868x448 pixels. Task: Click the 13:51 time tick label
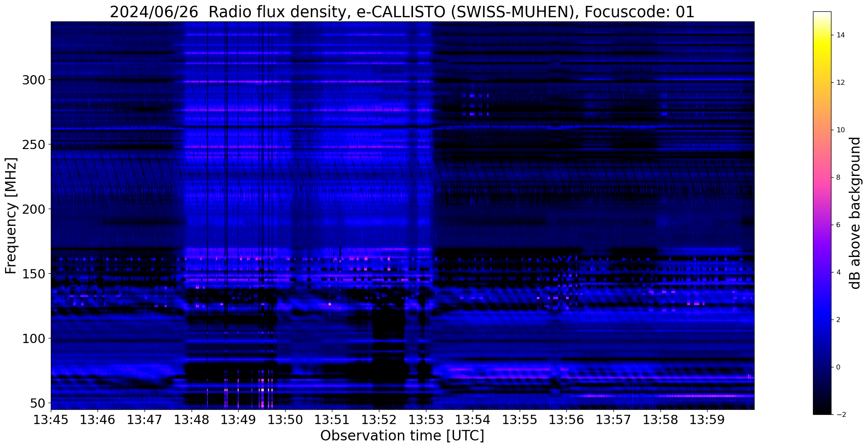pyautogui.click(x=332, y=419)
